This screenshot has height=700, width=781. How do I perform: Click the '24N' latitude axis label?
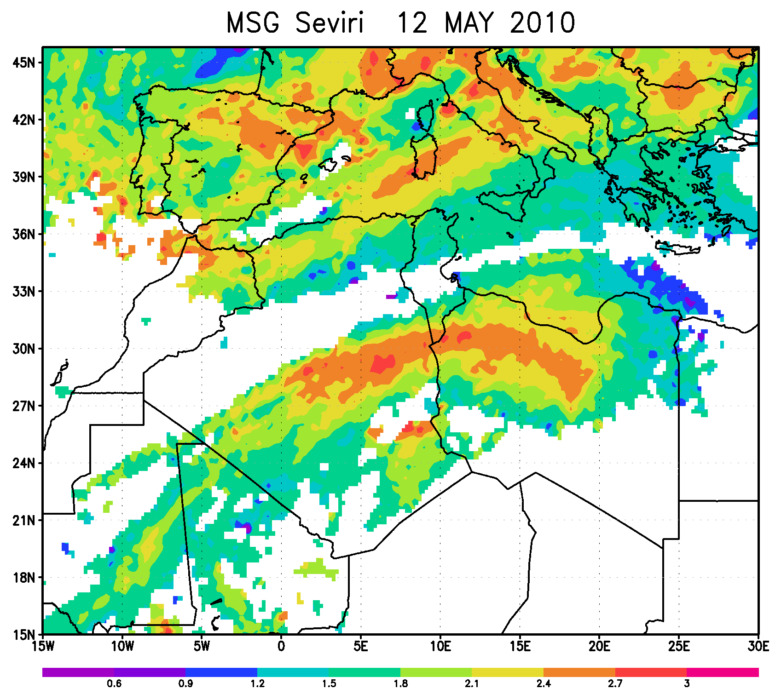point(24,463)
